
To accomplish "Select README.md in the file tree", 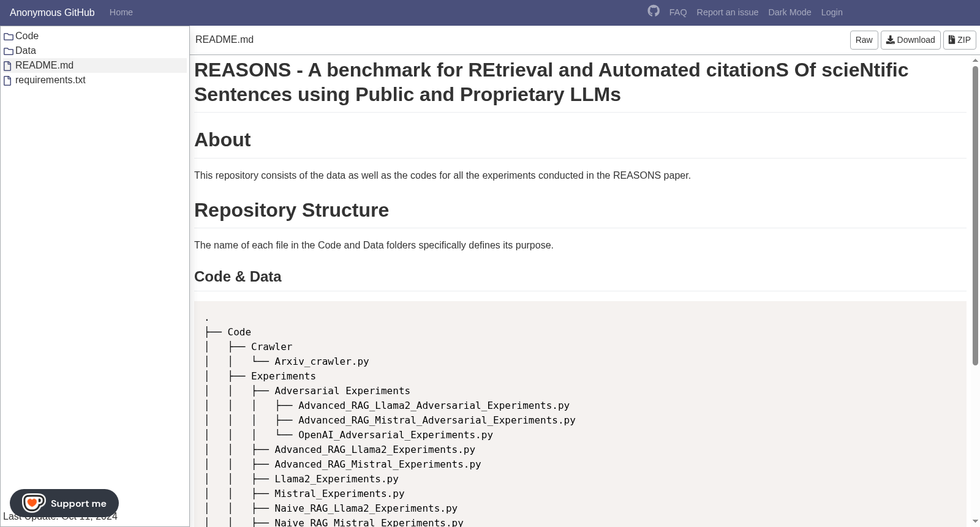I will tap(44, 65).
